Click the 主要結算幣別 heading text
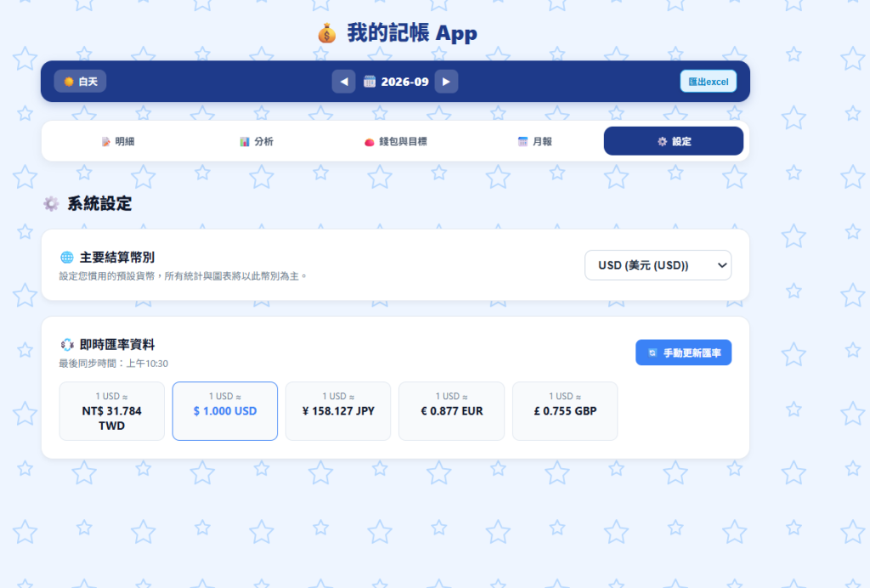The image size is (870, 588). pyautogui.click(x=117, y=257)
